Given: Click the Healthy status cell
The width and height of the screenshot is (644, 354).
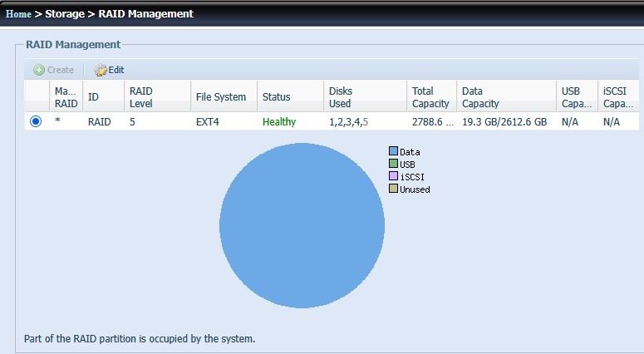Looking at the screenshot, I should (x=279, y=122).
